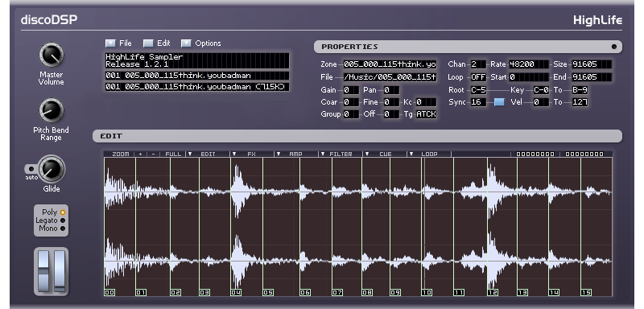Click the pitch bend wheel
644x309 pixels.
point(43,271)
